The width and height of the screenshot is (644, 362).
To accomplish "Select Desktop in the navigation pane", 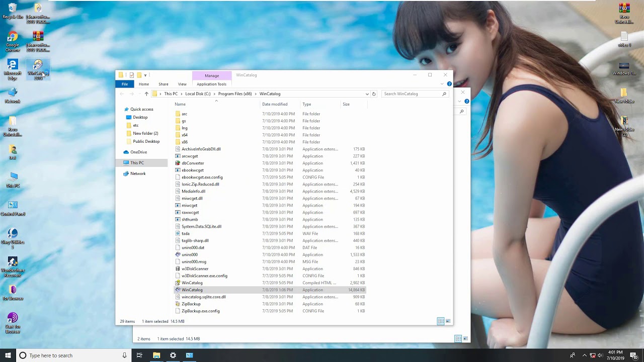I will [140, 117].
